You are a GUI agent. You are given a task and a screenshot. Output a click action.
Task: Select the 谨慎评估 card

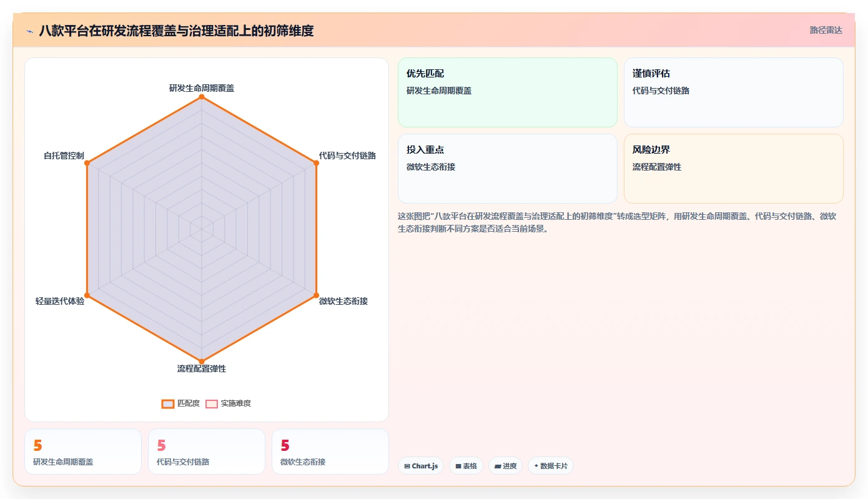pos(734,92)
